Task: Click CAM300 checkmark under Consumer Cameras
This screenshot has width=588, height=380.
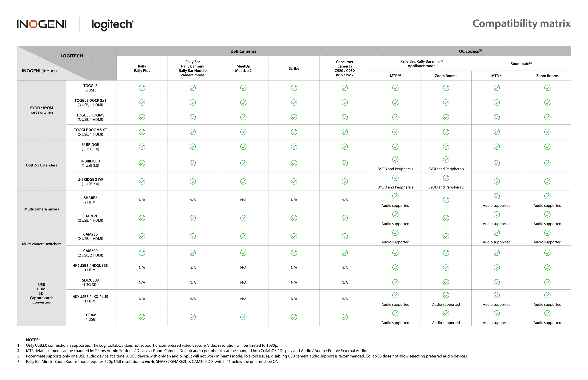Action: click(x=345, y=253)
